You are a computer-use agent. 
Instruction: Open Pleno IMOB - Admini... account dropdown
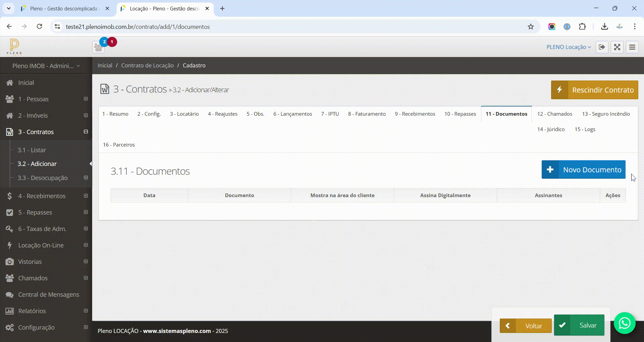[x=46, y=66]
